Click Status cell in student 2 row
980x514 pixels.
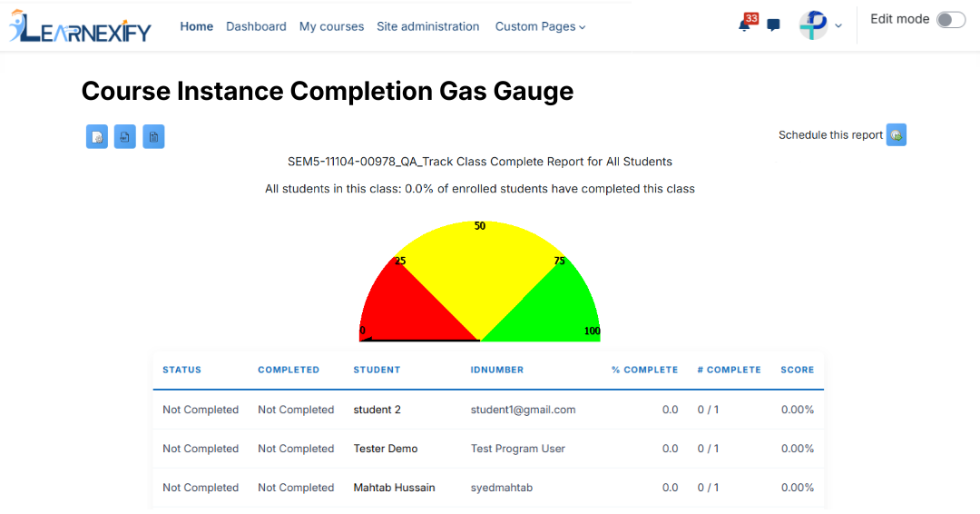click(201, 410)
